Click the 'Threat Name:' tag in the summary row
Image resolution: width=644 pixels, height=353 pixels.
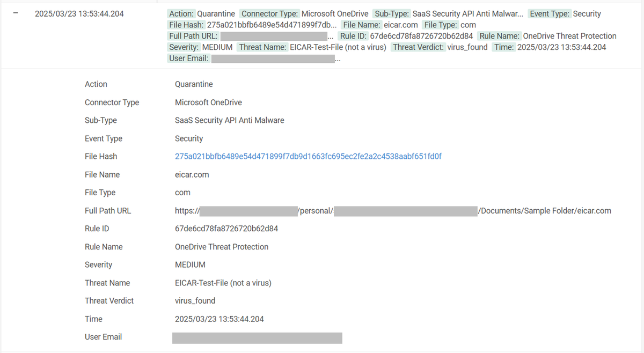[x=262, y=47]
